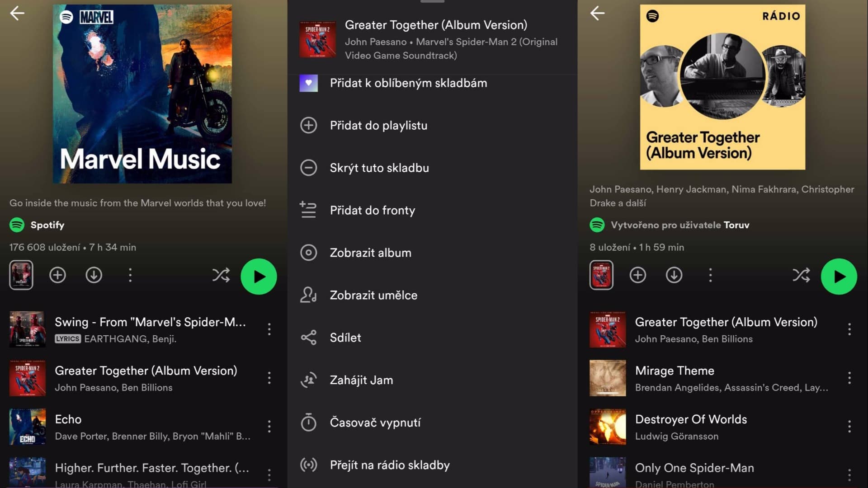Open the Spotify creator profile
Screen dimensions: 868x488
coord(37,225)
